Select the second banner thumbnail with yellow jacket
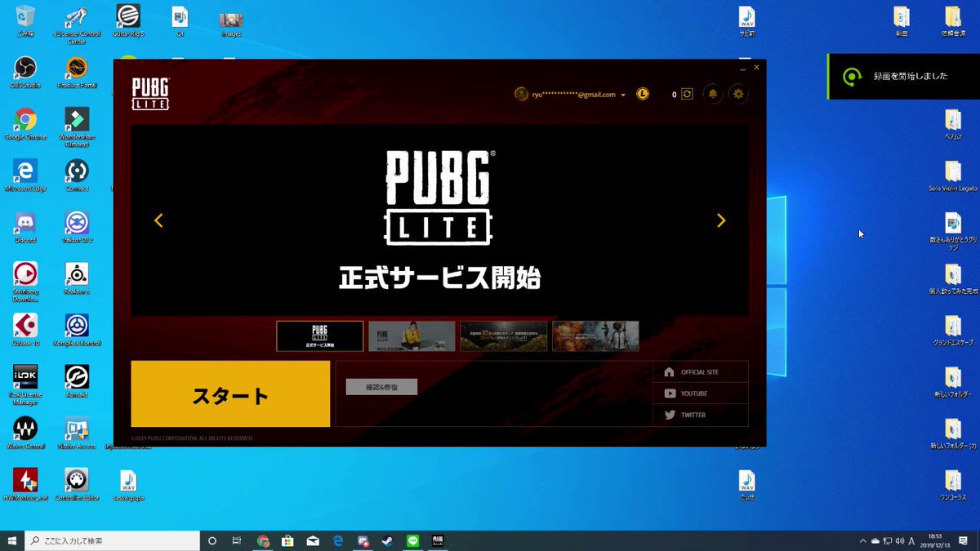This screenshot has height=551, width=980. [412, 336]
